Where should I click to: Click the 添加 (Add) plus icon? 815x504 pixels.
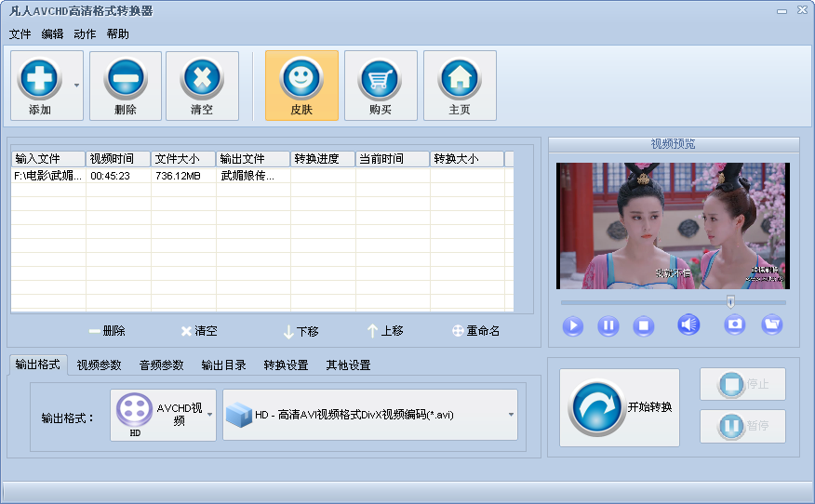pos(39,79)
